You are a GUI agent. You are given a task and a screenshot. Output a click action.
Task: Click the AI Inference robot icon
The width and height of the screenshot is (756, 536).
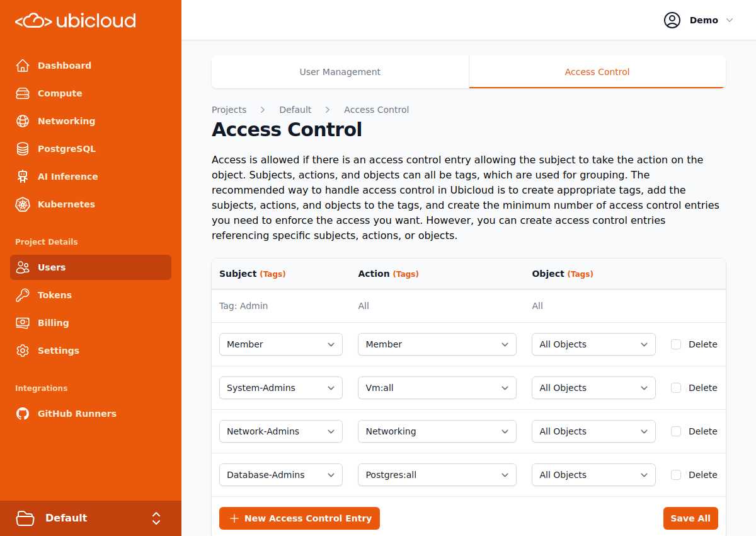tap(23, 177)
